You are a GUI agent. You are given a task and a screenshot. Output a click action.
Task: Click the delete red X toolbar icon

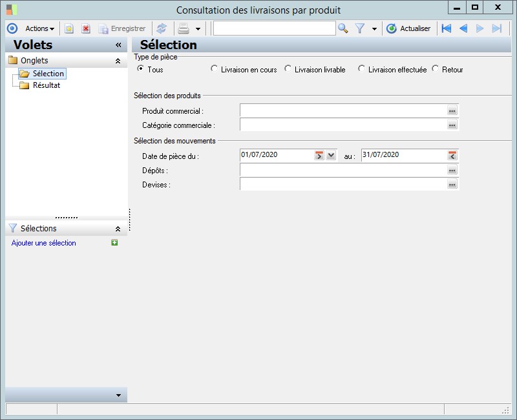86,28
